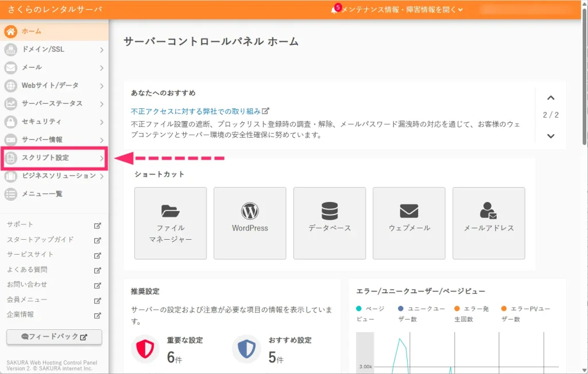The height and width of the screenshot is (374, 588).
Task: Select ホーム in the sidebar menu
Action: [55, 31]
